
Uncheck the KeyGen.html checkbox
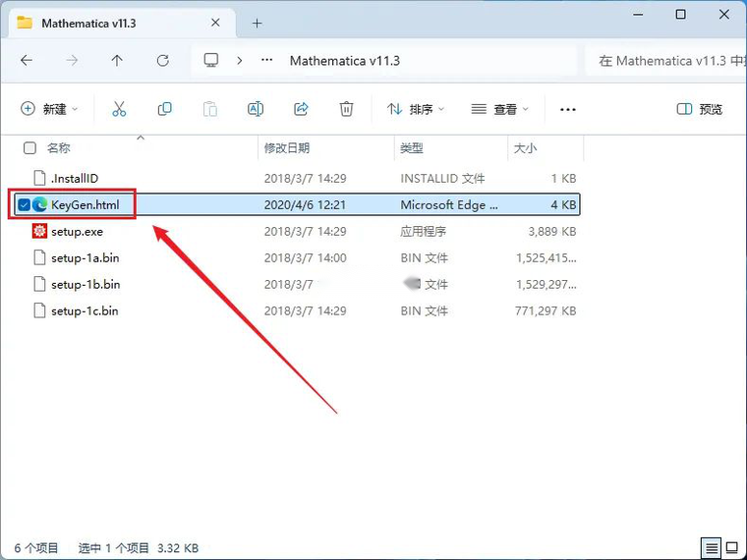coord(24,204)
